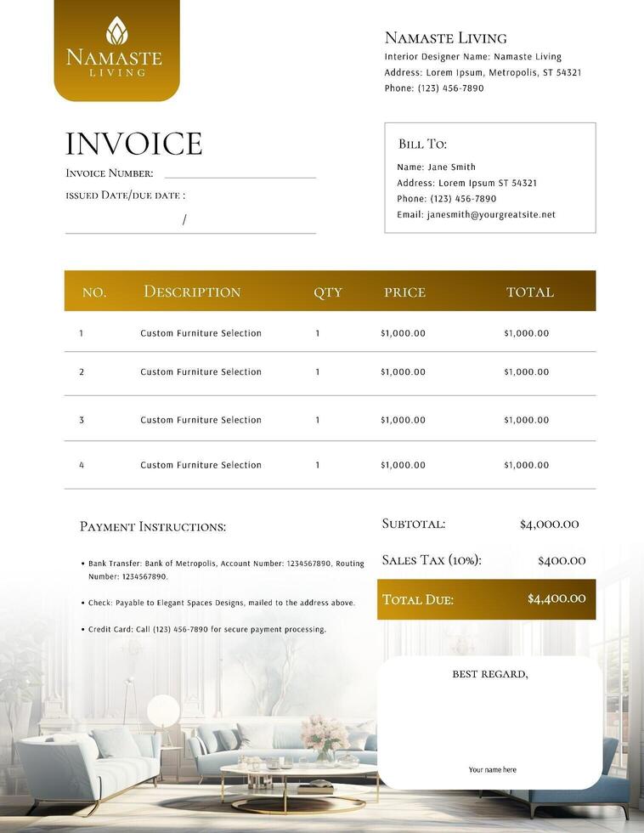Click the Bill To phone number line
The height and width of the screenshot is (833, 644).
(447, 199)
